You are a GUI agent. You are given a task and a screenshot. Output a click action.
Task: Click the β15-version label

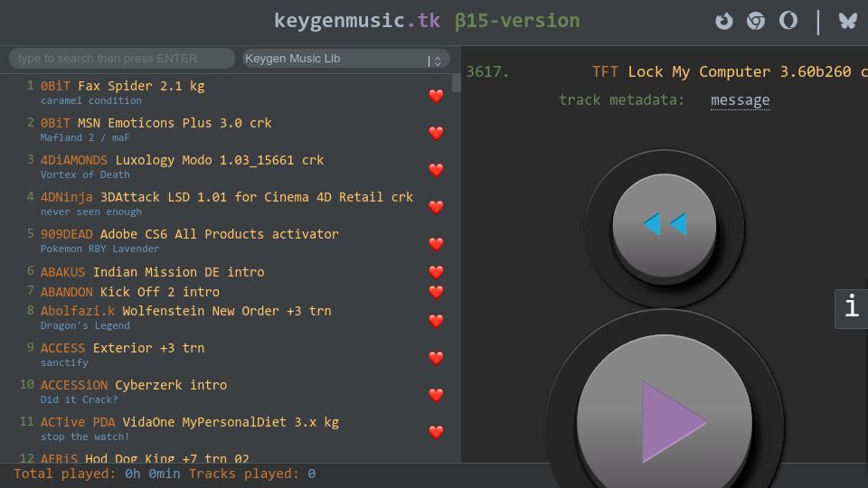click(517, 21)
